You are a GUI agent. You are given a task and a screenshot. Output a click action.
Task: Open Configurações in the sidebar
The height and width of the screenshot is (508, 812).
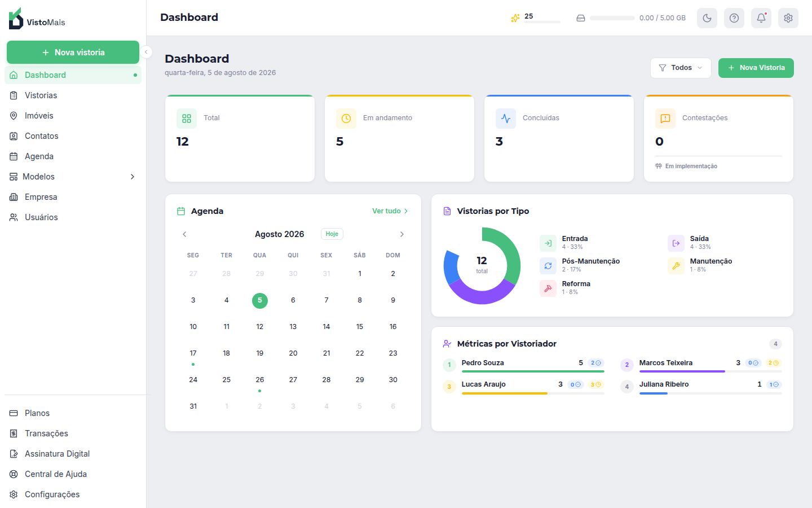[x=73, y=494]
